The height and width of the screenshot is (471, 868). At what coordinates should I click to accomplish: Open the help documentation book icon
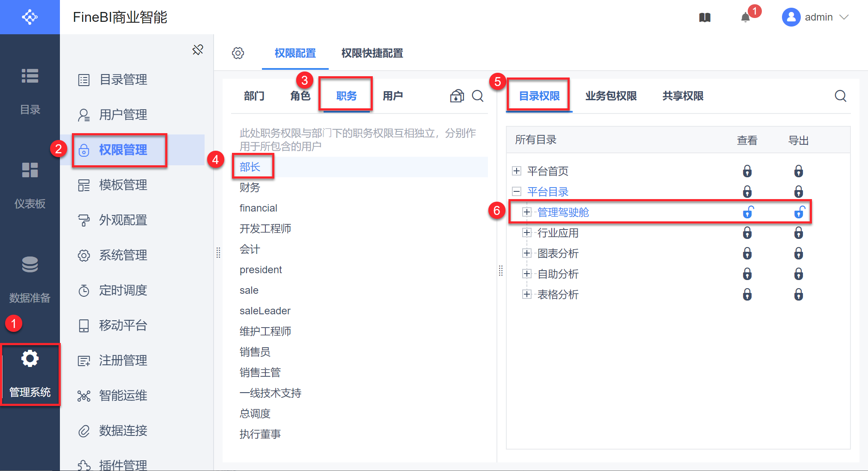click(705, 18)
